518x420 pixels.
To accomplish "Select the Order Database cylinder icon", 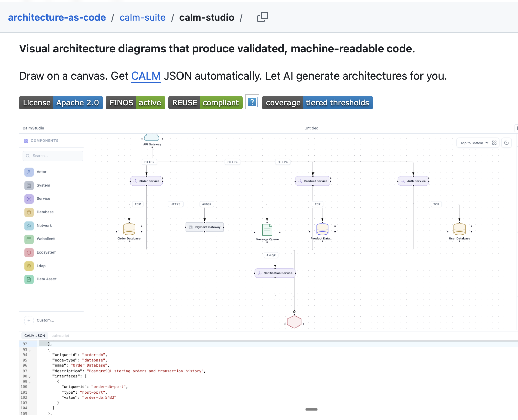I will point(129,229).
